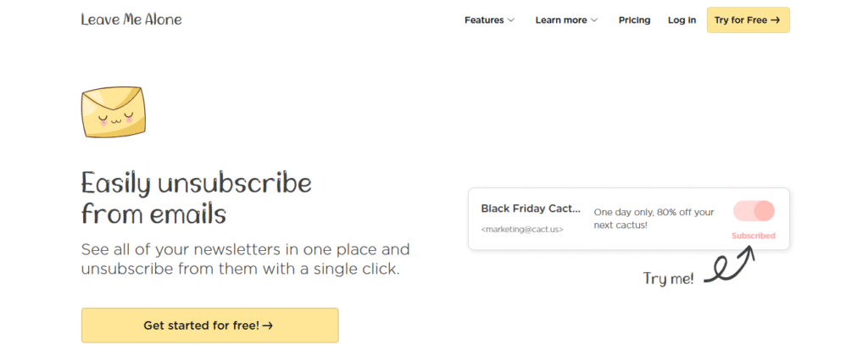The width and height of the screenshot is (868, 345).
Task: Click the curly arrow doodle near Try me!
Action: point(729,266)
